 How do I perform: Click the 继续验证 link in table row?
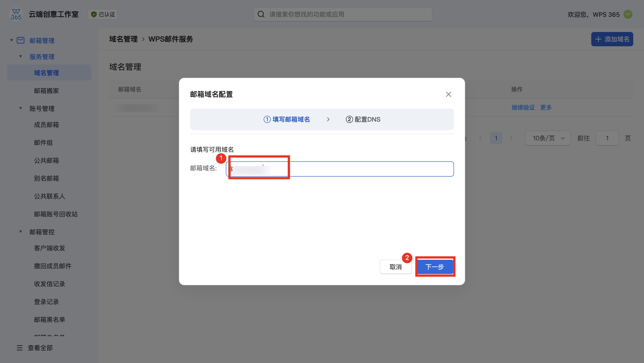point(523,108)
